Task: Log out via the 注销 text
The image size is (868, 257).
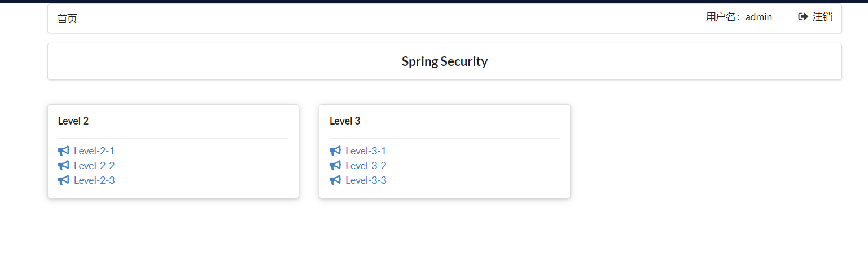Action: [822, 17]
